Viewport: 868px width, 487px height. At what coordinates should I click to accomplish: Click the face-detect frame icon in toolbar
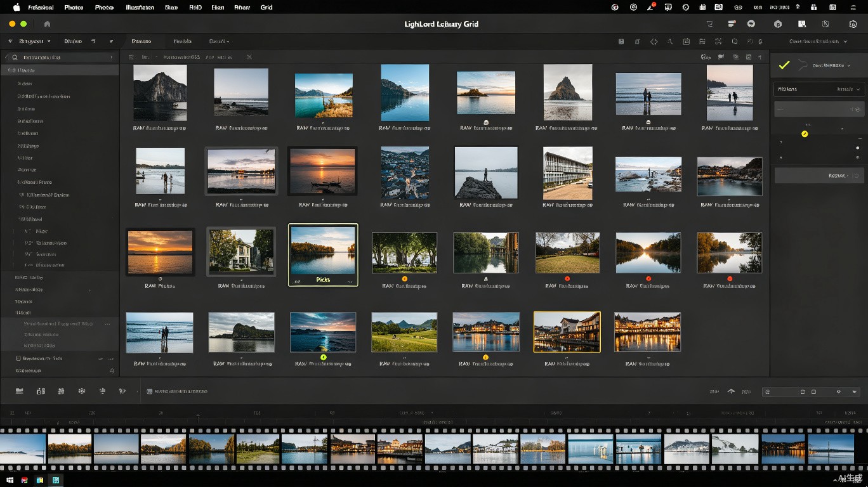coord(718,42)
